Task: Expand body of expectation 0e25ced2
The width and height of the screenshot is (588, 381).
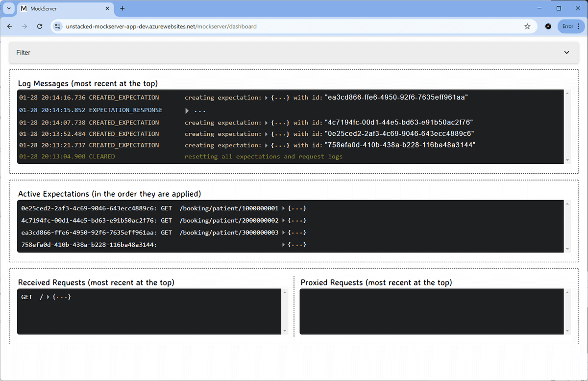Action: (283, 208)
